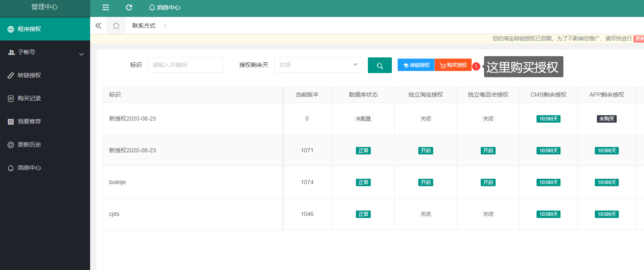Click the users icon beside 子帐号
The image size is (644, 270).
click(x=11, y=52)
